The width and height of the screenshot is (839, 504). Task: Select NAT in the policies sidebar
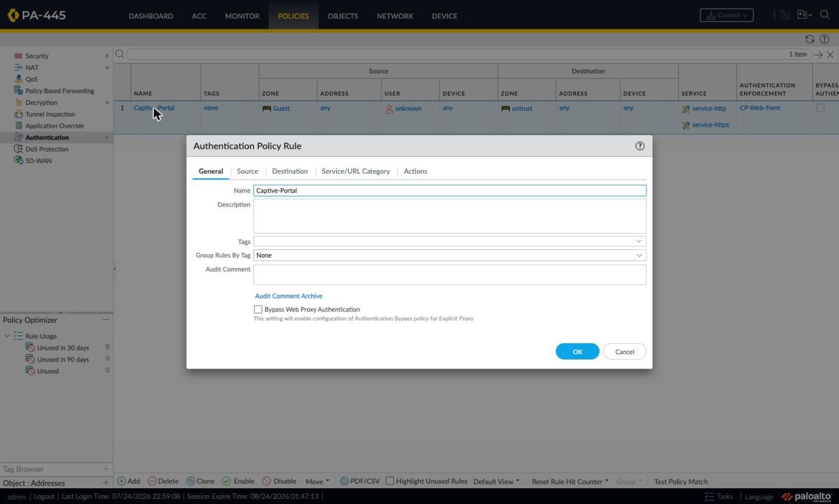(x=32, y=67)
